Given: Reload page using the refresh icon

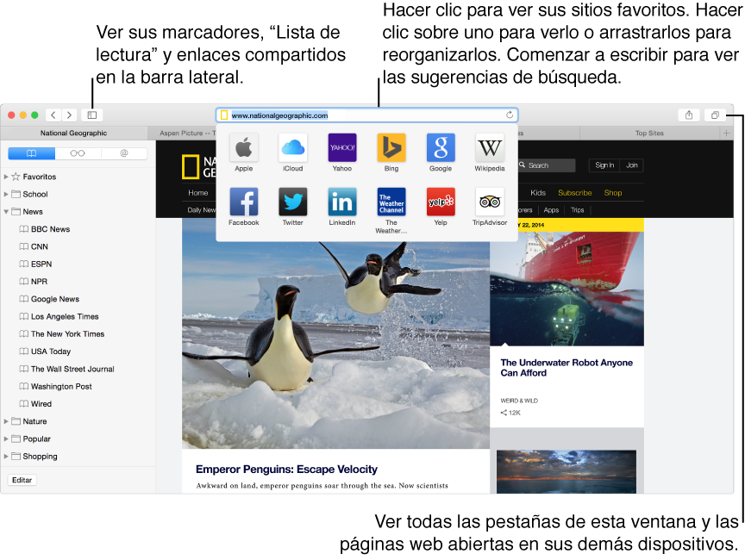Looking at the screenshot, I should (x=510, y=115).
